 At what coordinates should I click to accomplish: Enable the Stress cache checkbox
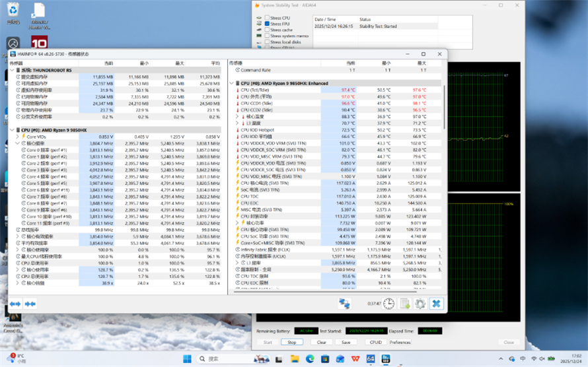pos(267,30)
